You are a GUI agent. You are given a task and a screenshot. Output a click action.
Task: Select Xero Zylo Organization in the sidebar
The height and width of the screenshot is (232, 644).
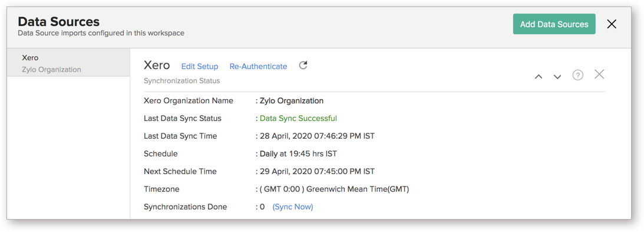[68, 63]
